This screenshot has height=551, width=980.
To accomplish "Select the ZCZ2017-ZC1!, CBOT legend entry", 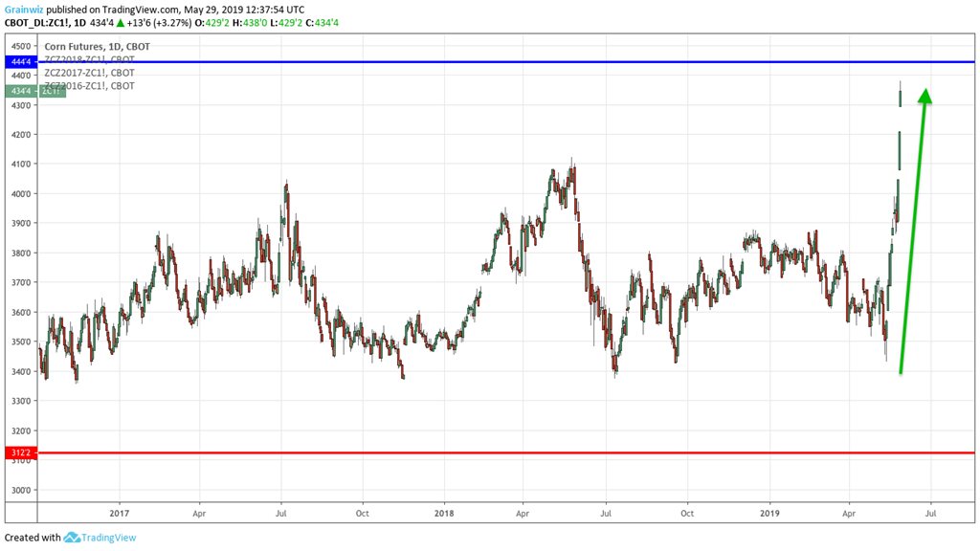I will 89,73.
